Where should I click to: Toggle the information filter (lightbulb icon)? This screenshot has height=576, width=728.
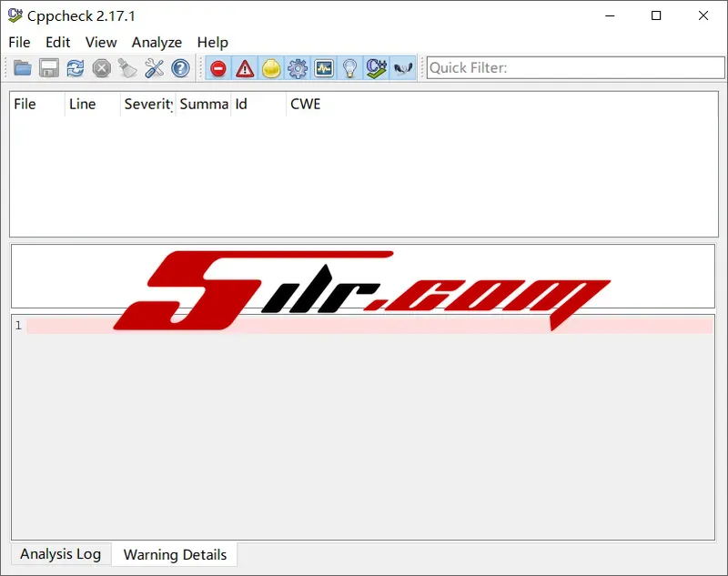pyautogui.click(x=350, y=68)
